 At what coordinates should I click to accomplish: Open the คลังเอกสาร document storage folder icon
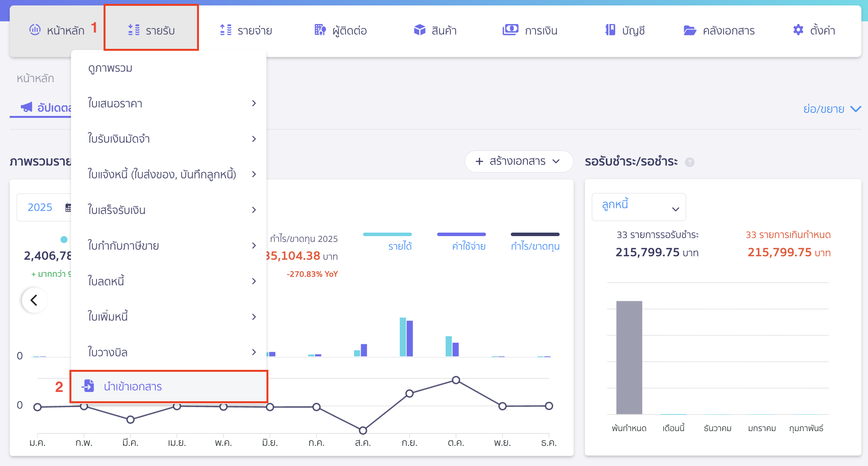click(x=690, y=30)
